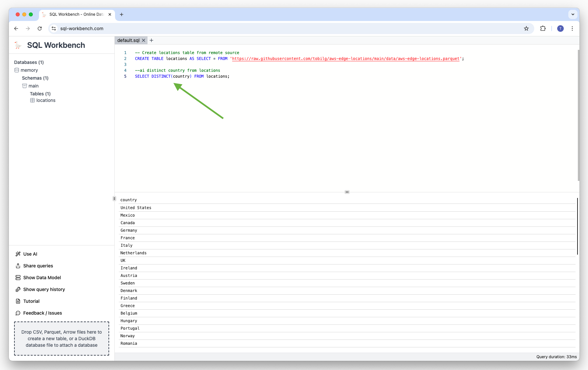The image size is (588, 370).
Task: Select the memory database icon in sidebar
Action: [17, 70]
